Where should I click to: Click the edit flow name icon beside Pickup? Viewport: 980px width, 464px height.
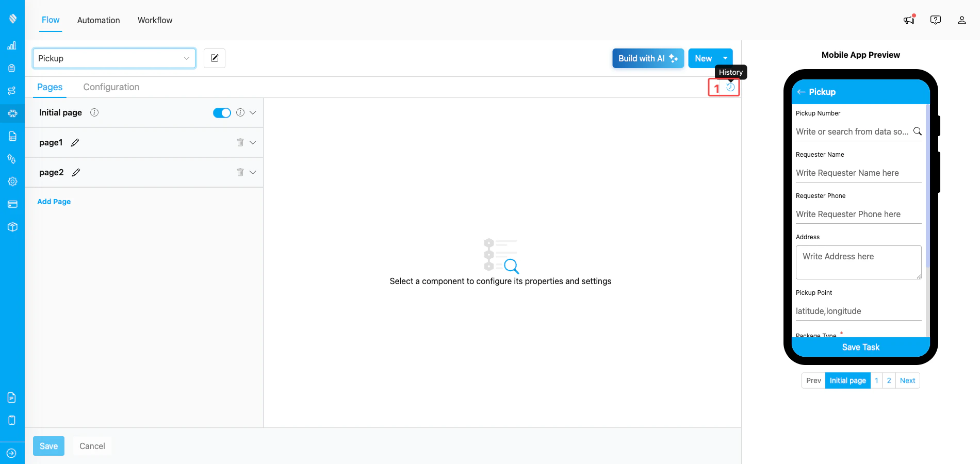click(215, 58)
